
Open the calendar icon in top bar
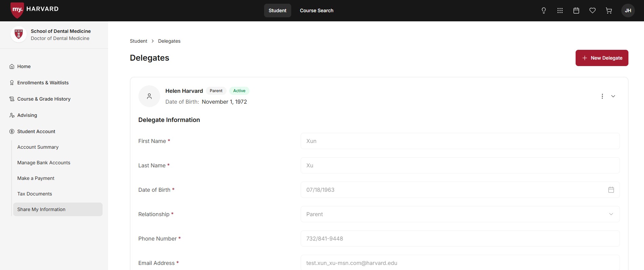pos(576,11)
